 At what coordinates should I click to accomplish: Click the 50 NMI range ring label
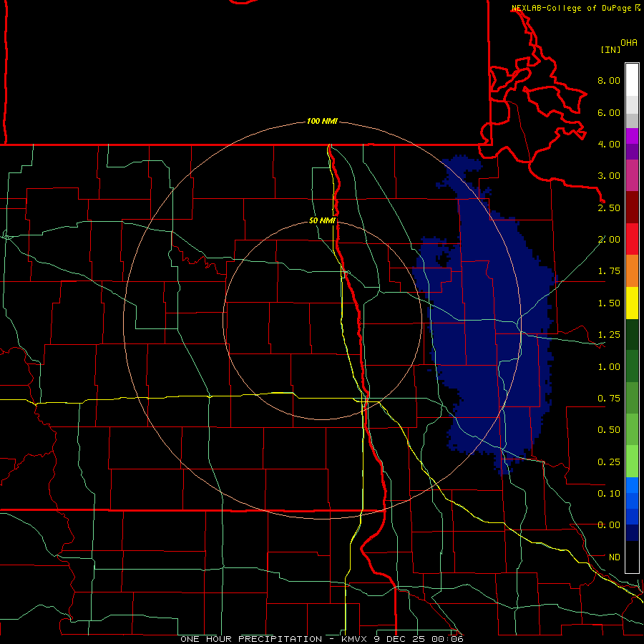[322, 221]
